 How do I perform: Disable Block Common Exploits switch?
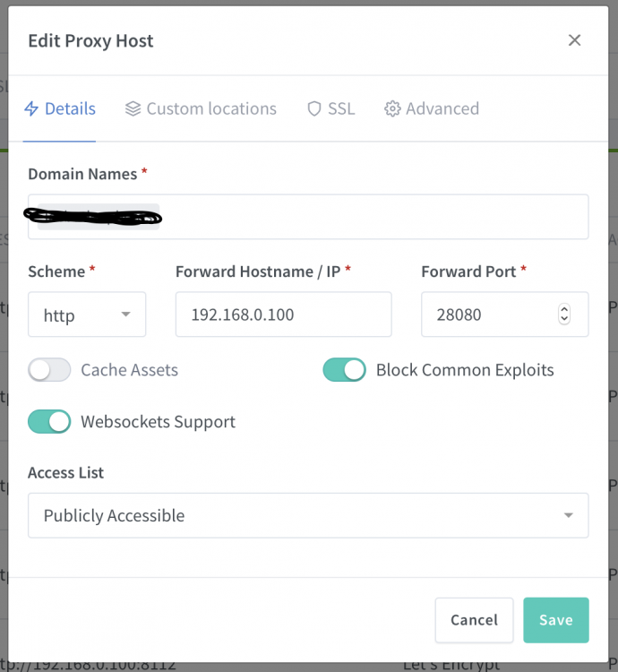point(344,370)
